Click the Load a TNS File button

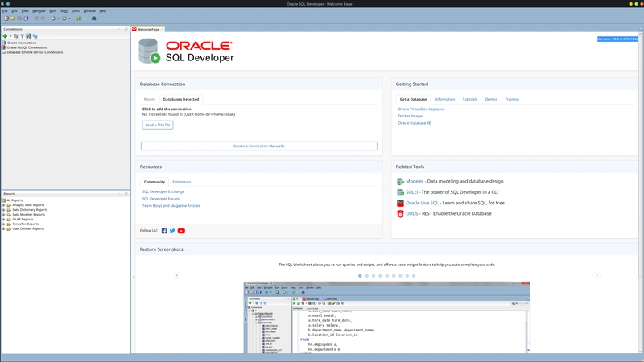pos(158,125)
